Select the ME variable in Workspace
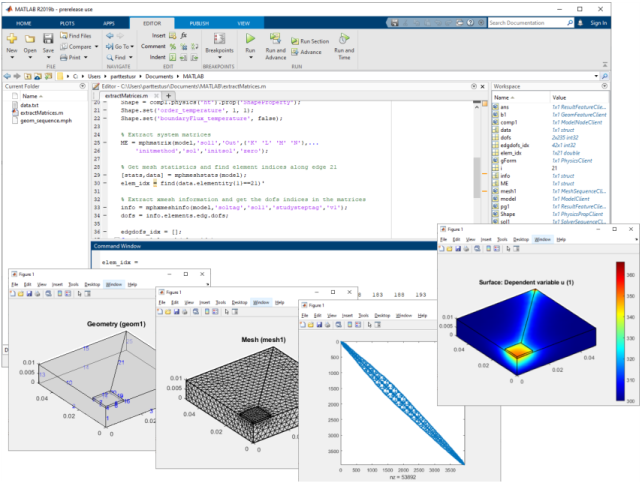 point(504,183)
